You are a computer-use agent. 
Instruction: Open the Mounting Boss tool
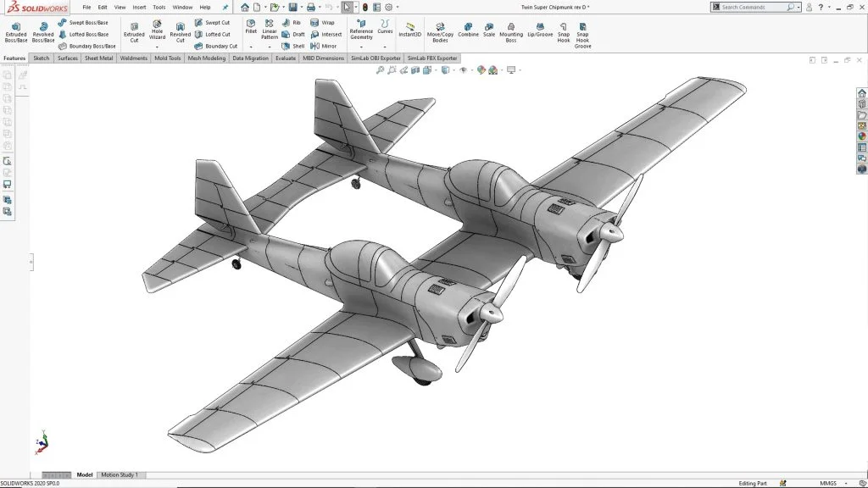(x=511, y=31)
